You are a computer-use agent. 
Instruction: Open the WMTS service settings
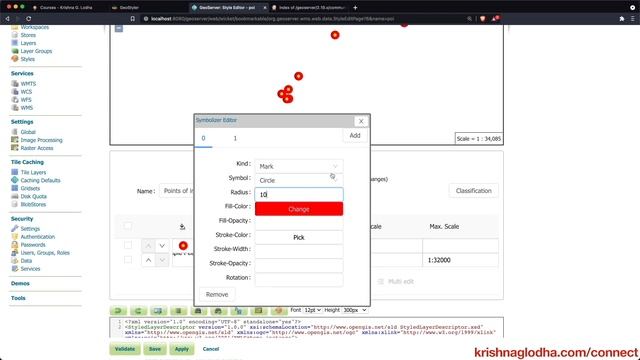28,84
